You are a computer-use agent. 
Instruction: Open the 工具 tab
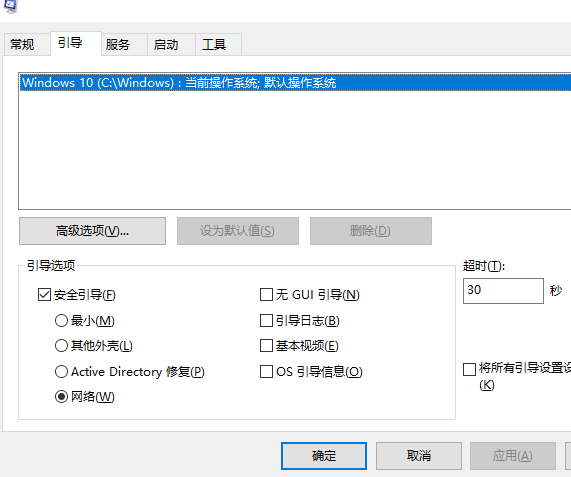pyautogui.click(x=218, y=44)
